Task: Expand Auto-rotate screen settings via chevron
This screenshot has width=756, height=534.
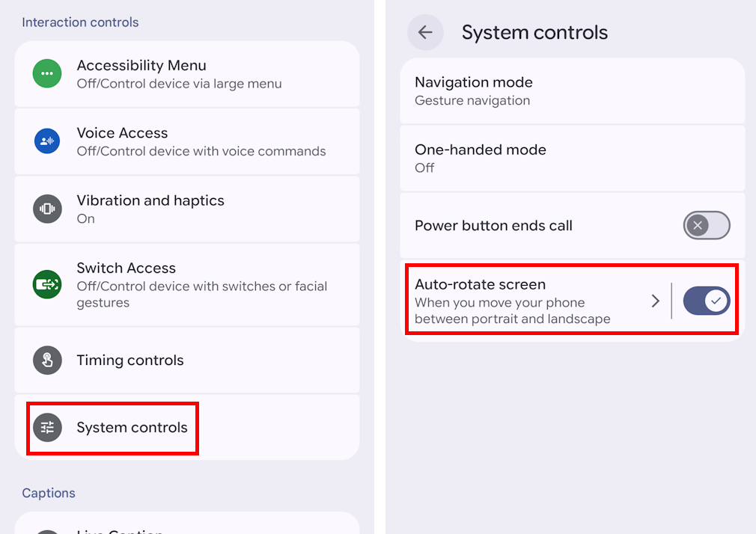Action: (x=656, y=301)
